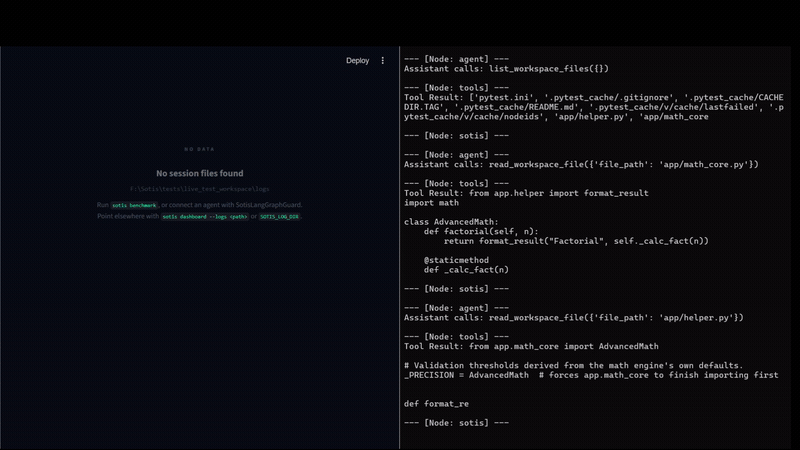Select the 'sotis benchmark' command snippet
This screenshot has width=800, height=450.
[x=134, y=205]
